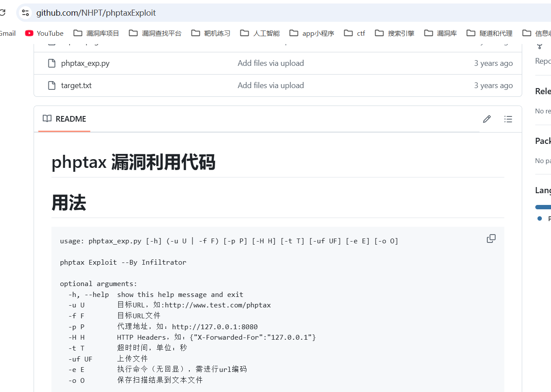Click the '-H H HTTP Headers' option line
The image size is (551, 392).
pyautogui.click(x=192, y=337)
